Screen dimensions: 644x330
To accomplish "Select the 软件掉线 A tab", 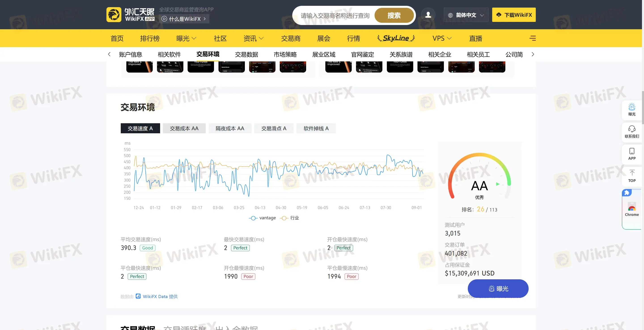I will point(316,128).
